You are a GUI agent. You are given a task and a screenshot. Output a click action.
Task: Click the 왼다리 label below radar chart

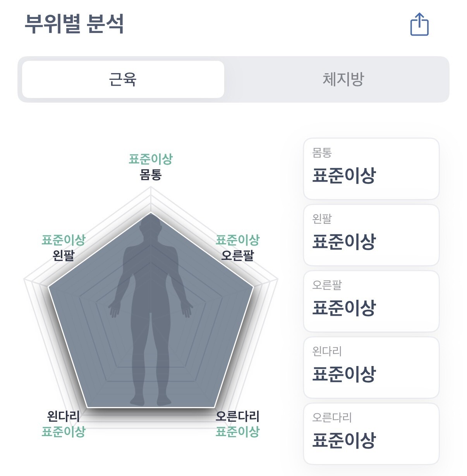point(64,416)
